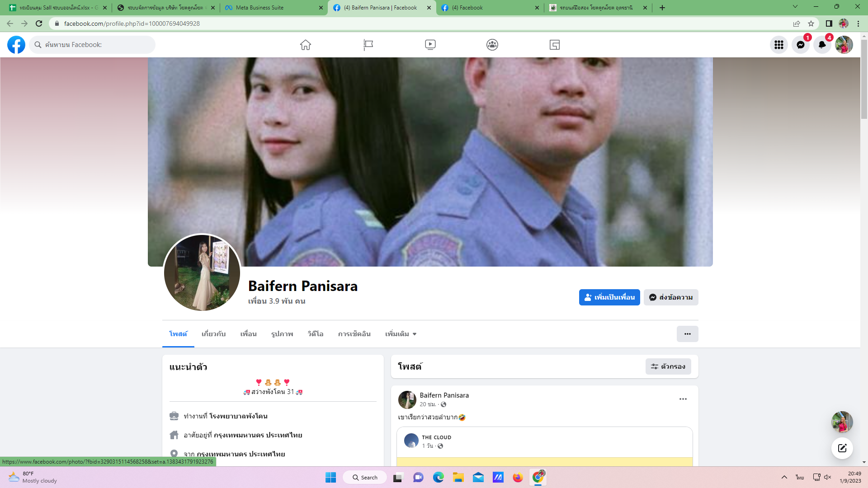This screenshot has width=868, height=488.
Task: Click the Facebook search input field
Action: tap(97, 45)
